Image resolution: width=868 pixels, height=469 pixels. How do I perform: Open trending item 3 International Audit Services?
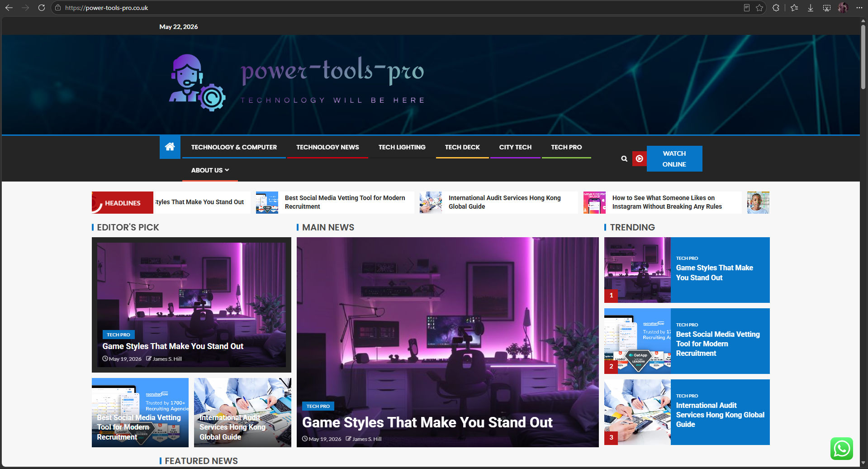687,412
